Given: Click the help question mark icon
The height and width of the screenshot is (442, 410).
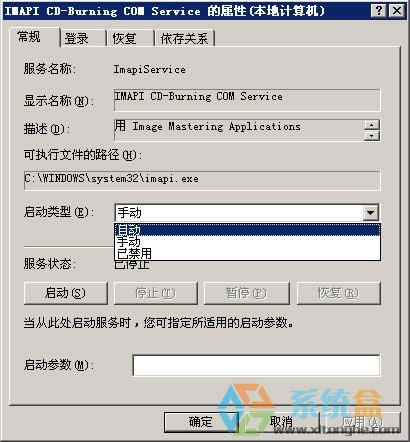Looking at the screenshot, I should 379,11.
